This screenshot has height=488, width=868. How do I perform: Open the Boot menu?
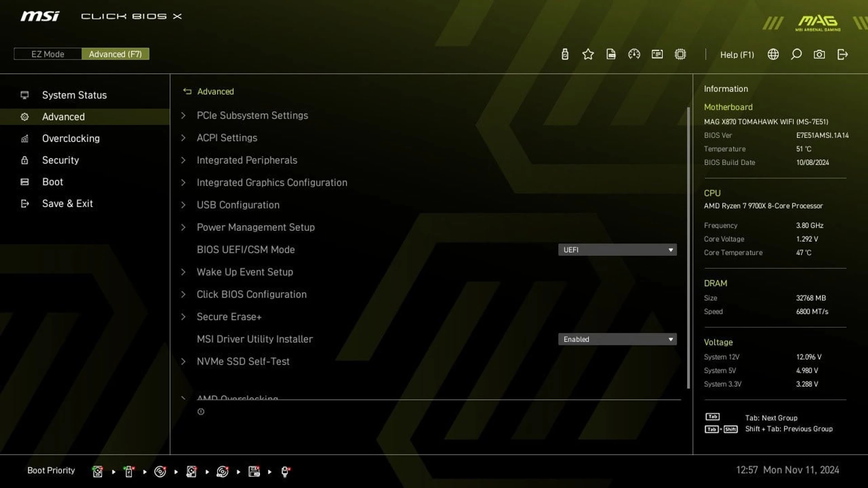(52, 182)
